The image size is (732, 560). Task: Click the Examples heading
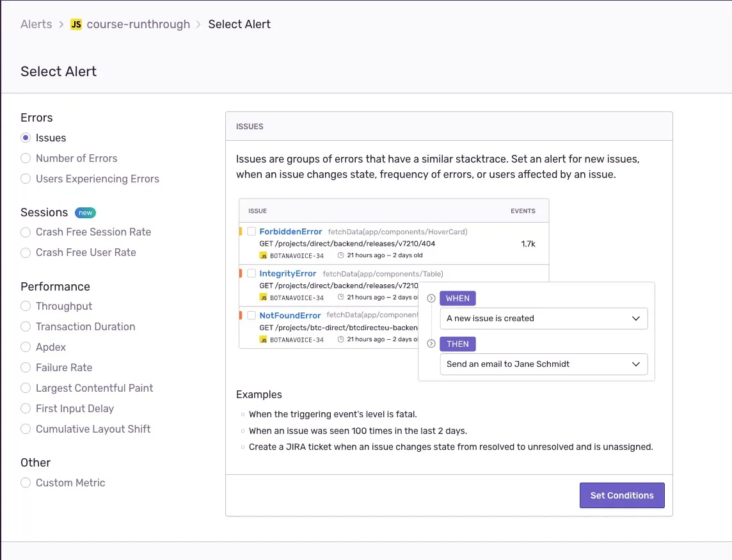coord(259,395)
